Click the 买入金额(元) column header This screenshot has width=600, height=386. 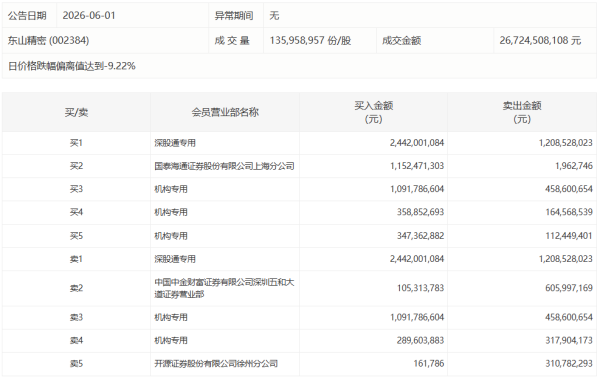pyautogui.click(x=373, y=112)
